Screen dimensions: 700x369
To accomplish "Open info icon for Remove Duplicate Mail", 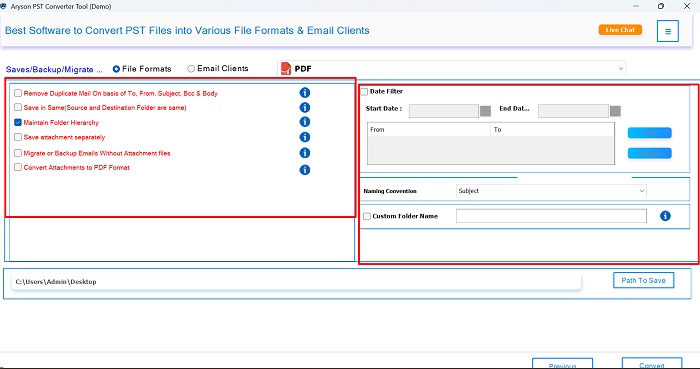I will tap(304, 93).
